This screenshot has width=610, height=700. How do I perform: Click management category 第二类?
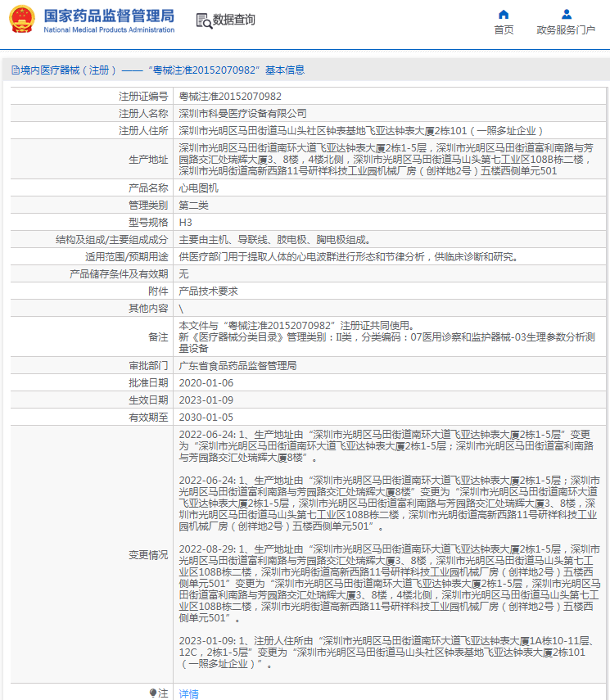pos(193,205)
